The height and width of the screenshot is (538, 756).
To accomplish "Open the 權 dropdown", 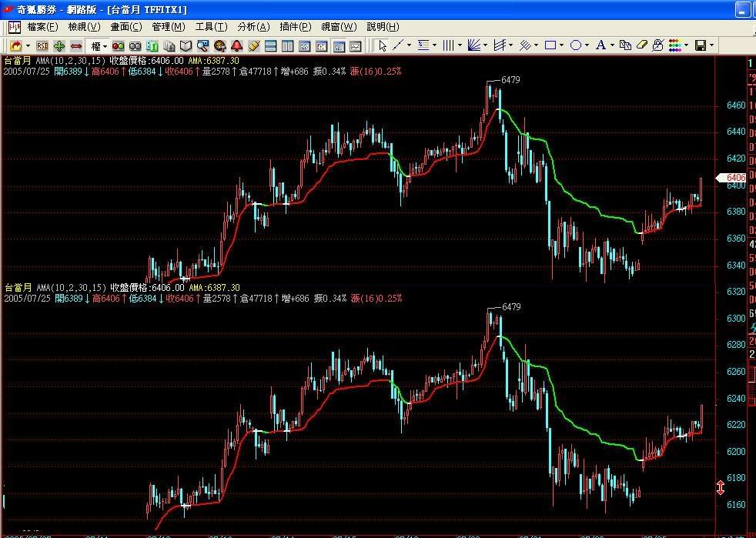I will pos(99,46).
